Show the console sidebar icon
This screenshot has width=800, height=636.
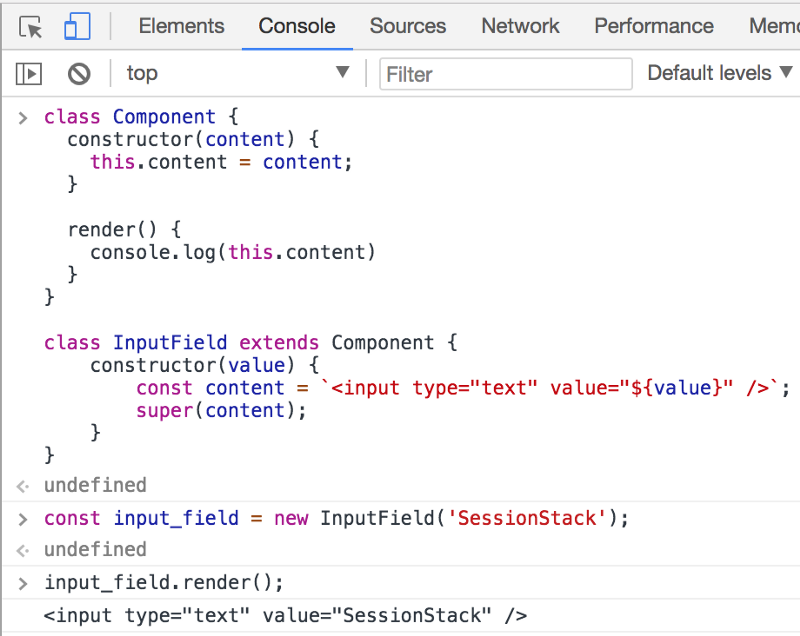(x=29, y=73)
